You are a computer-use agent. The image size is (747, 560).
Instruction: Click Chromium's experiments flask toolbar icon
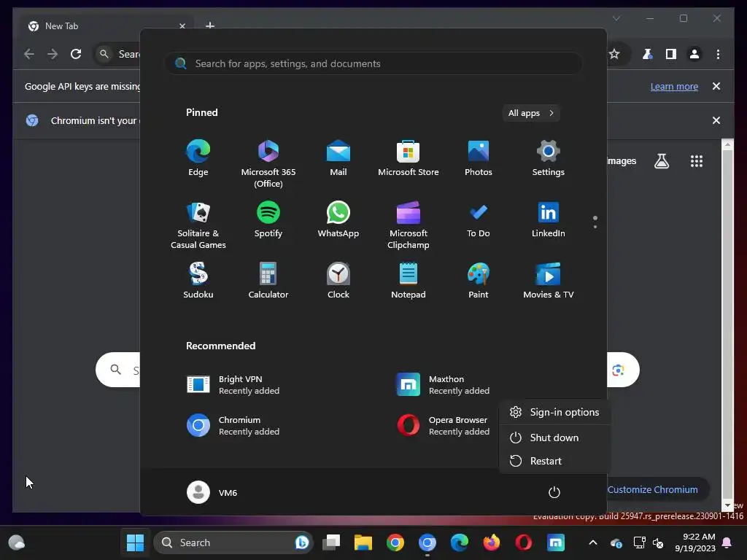[x=648, y=54]
